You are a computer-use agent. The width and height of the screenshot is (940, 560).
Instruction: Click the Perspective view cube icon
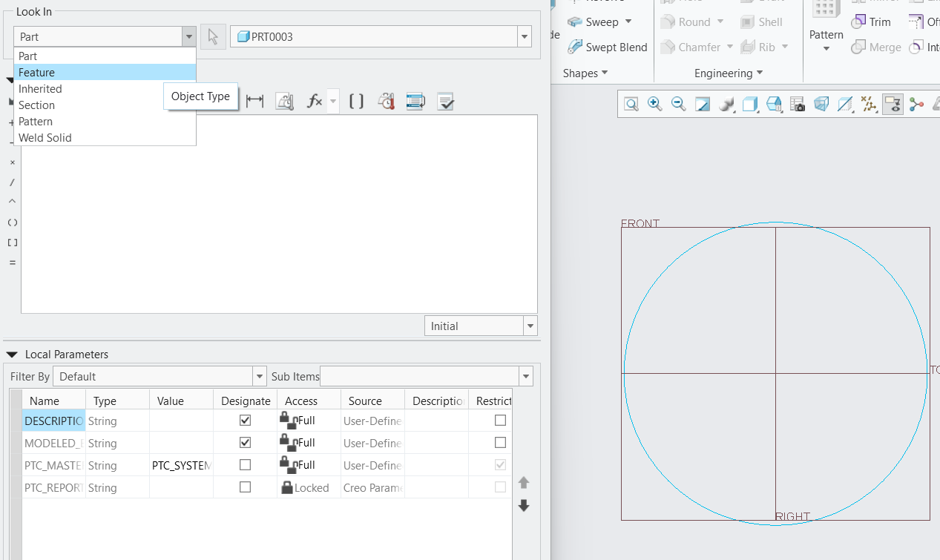[821, 104]
